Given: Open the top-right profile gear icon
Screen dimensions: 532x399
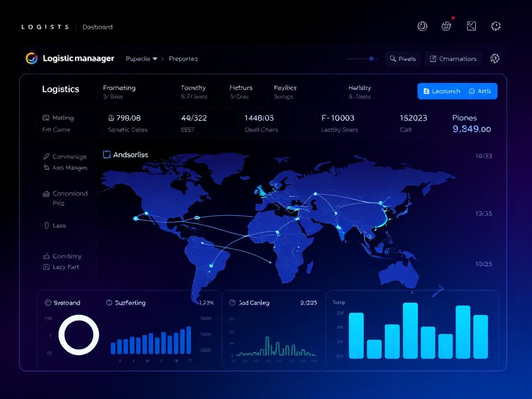Looking at the screenshot, I should pos(496,26).
